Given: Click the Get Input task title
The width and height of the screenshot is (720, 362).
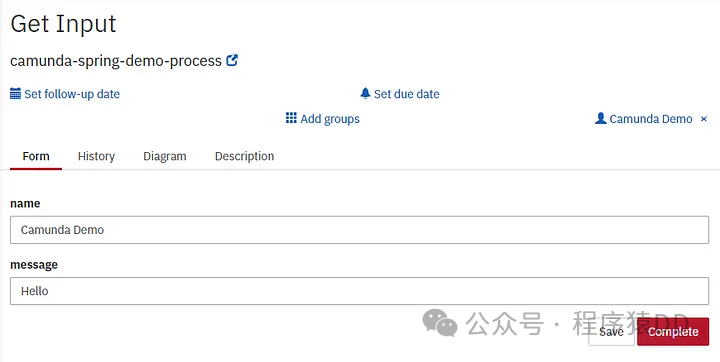Looking at the screenshot, I should point(63,23).
